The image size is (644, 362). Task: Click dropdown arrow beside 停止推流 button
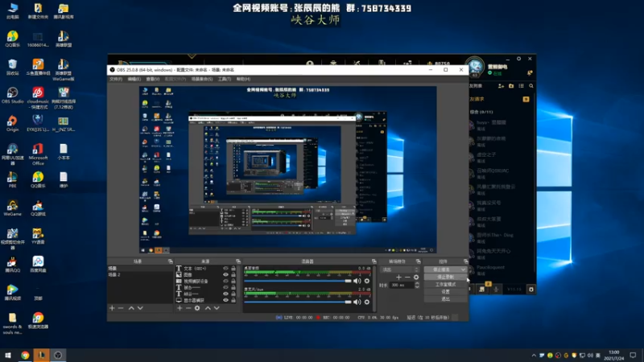[464, 269]
